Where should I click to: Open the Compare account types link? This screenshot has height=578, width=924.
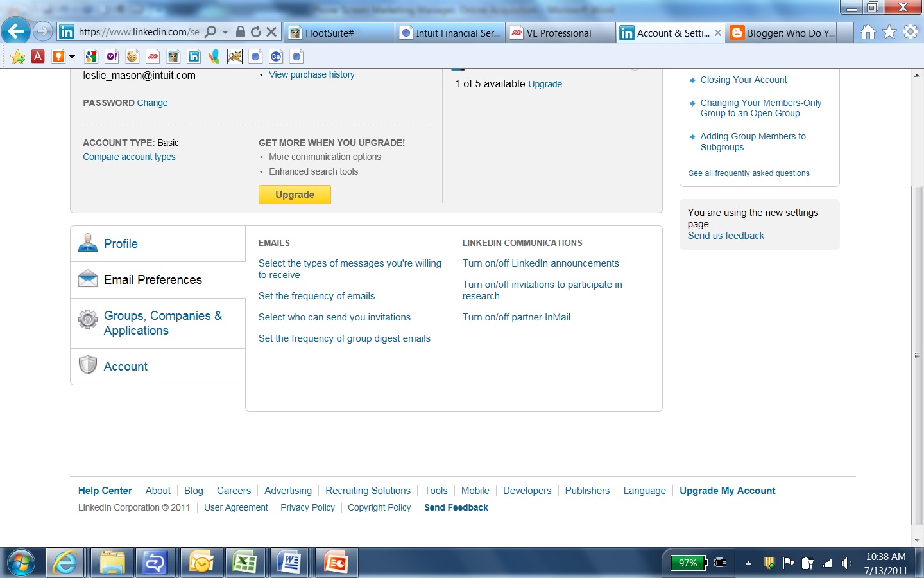(129, 157)
